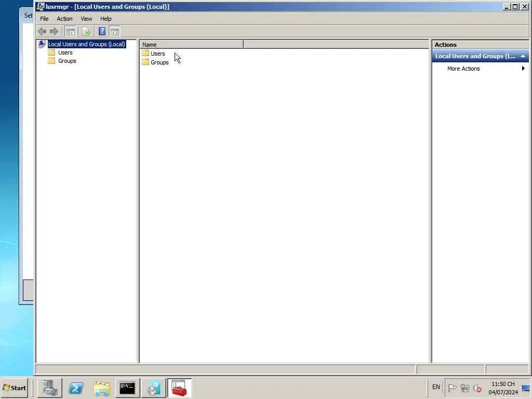Viewport: 532px width, 399px height.
Task: Click the setup disc taskbar icon
Action: pos(153,388)
